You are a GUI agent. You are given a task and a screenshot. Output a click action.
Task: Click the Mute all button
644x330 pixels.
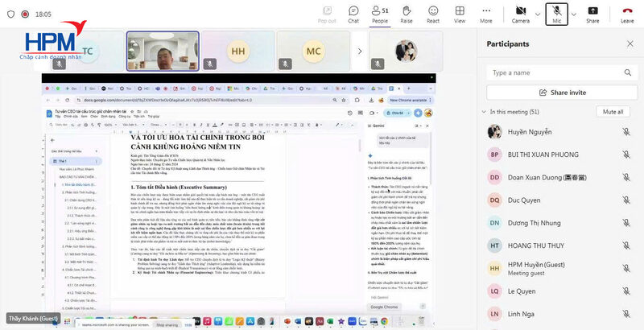613,112
